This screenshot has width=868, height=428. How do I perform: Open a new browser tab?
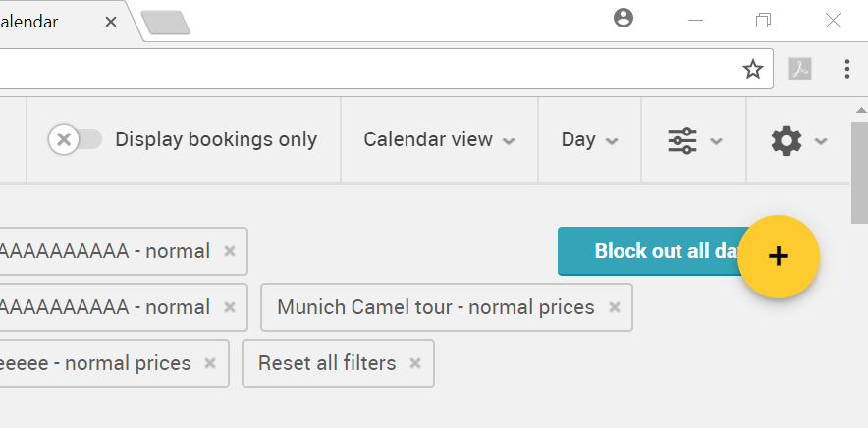coord(166,23)
